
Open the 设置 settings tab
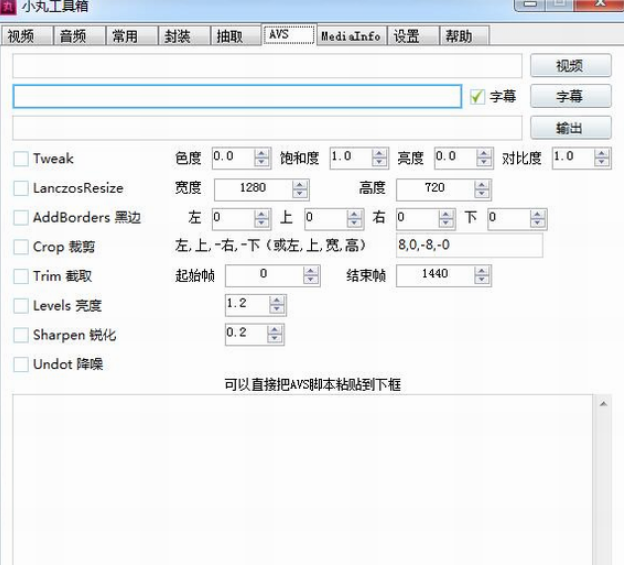click(406, 36)
